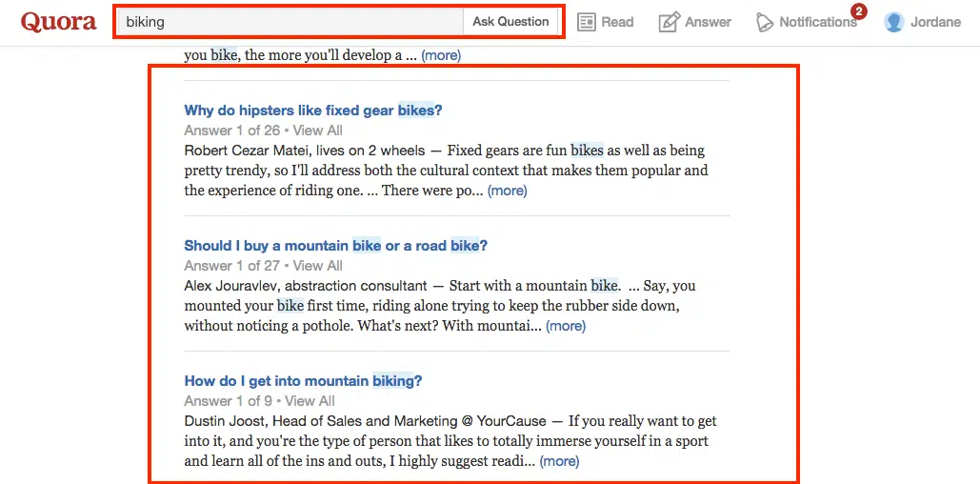Click the Quora logo
This screenshot has height=484, width=980.
[58, 22]
